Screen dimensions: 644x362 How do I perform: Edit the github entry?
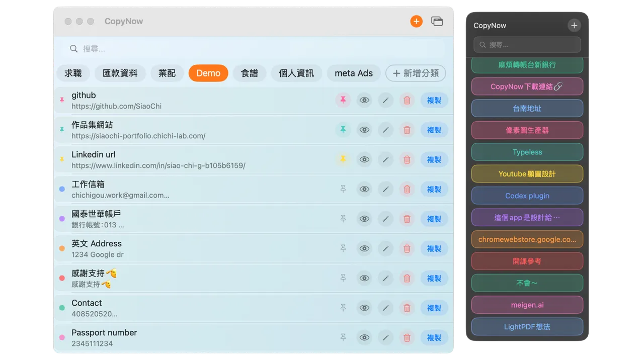coord(385,100)
